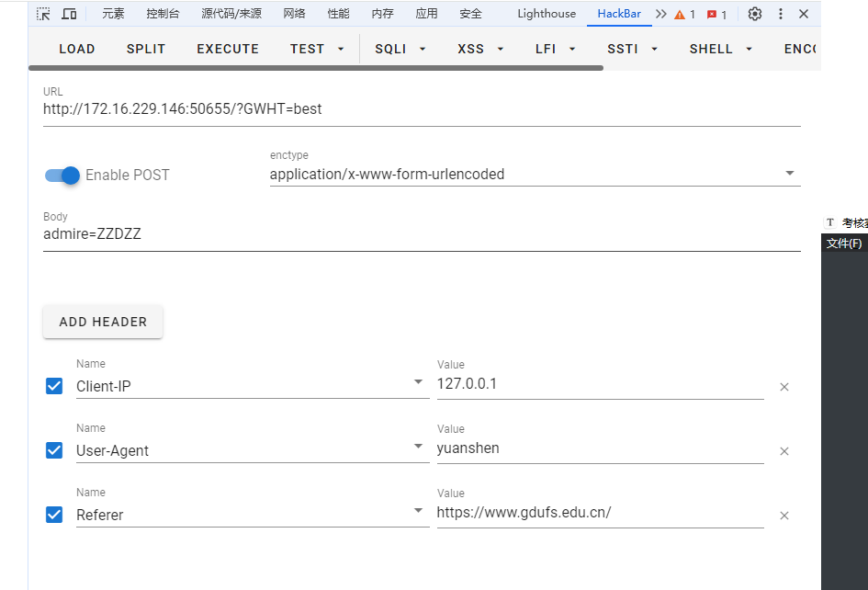Open the SHELL dropdown menu
This screenshot has height=590, width=868.
720,50
